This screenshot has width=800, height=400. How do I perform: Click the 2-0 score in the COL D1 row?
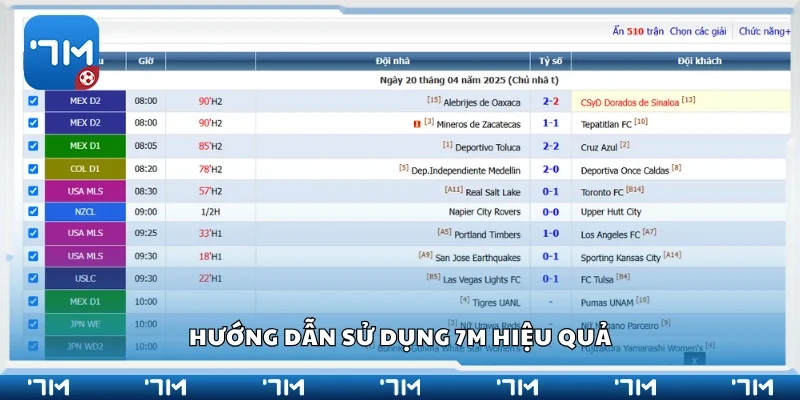point(551,169)
